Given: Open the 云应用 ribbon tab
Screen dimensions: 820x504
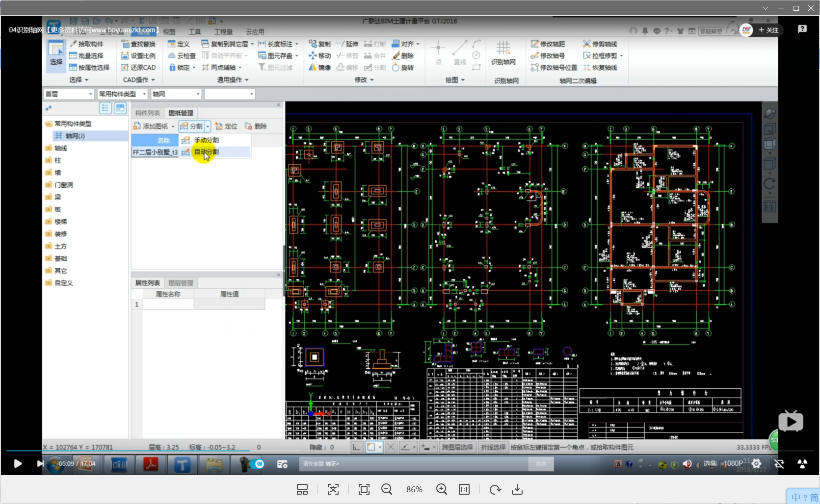Looking at the screenshot, I should (x=255, y=32).
